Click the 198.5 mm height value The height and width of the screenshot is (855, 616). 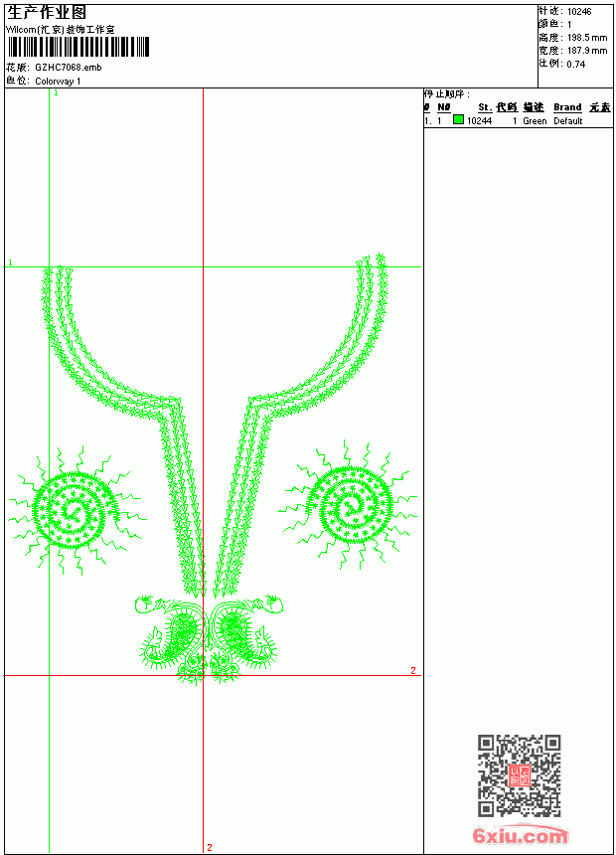pos(586,37)
